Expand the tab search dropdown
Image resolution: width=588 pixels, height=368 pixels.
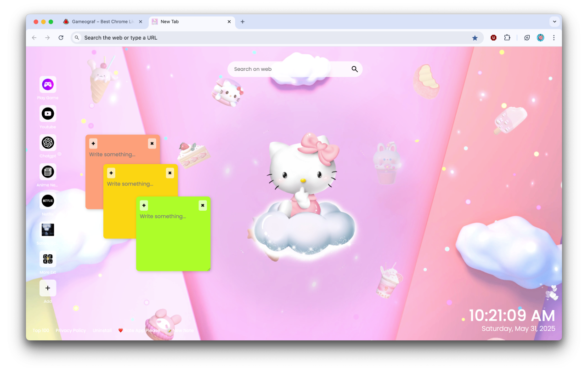point(554,22)
